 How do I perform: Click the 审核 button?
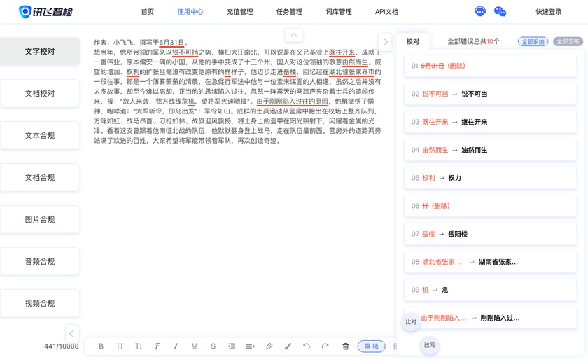pos(371,346)
